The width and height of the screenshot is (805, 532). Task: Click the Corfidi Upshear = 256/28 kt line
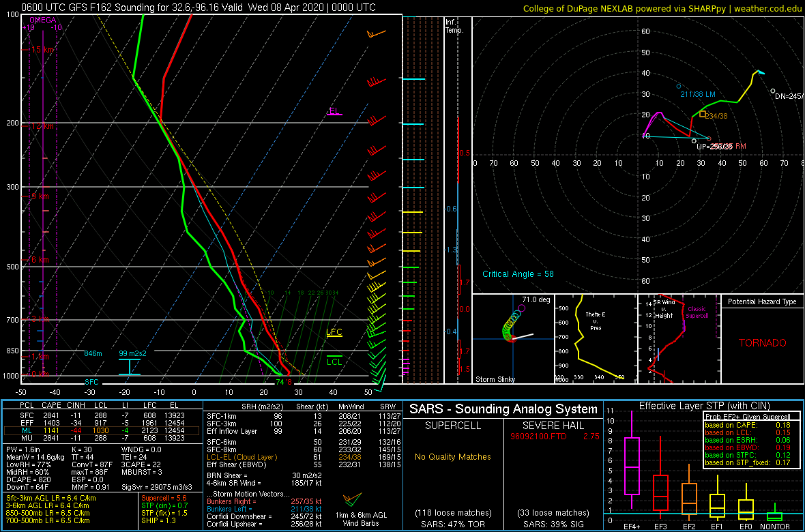[x=264, y=524]
